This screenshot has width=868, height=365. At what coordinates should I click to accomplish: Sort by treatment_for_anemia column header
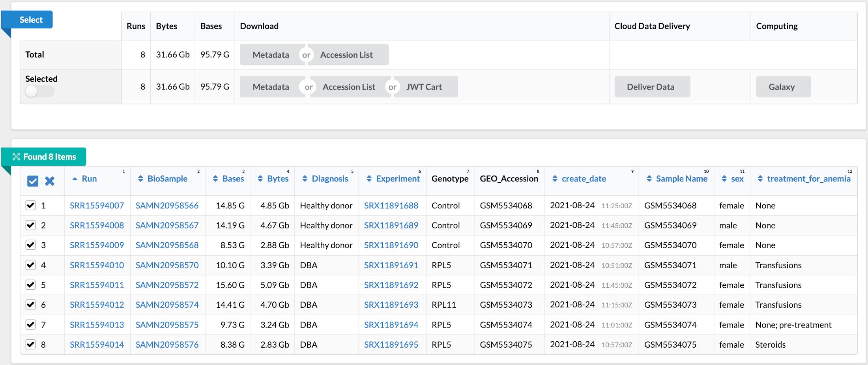pyautogui.click(x=808, y=179)
